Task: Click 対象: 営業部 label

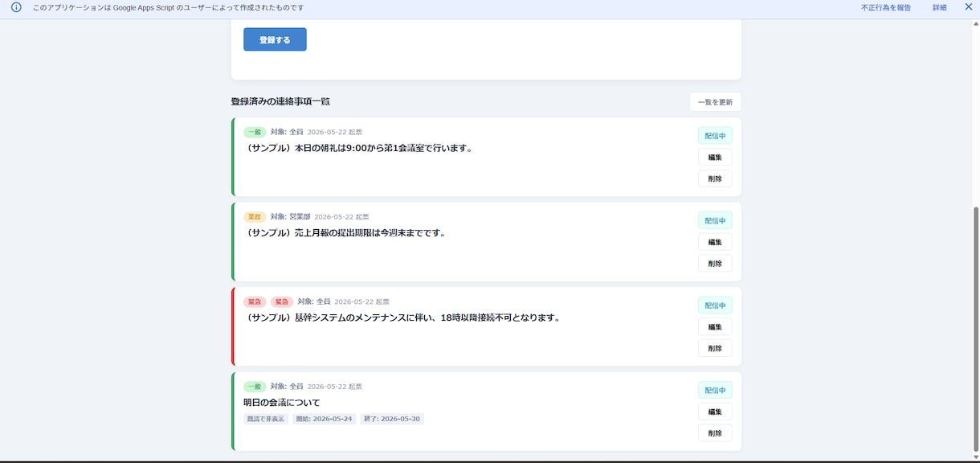Action: [290, 217]
